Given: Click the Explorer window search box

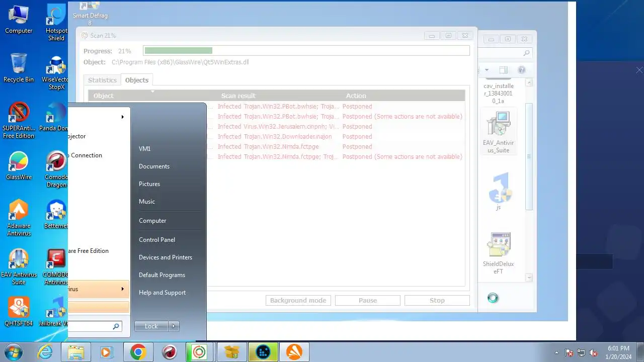Looking at the screenshot, I should (505, 53).
